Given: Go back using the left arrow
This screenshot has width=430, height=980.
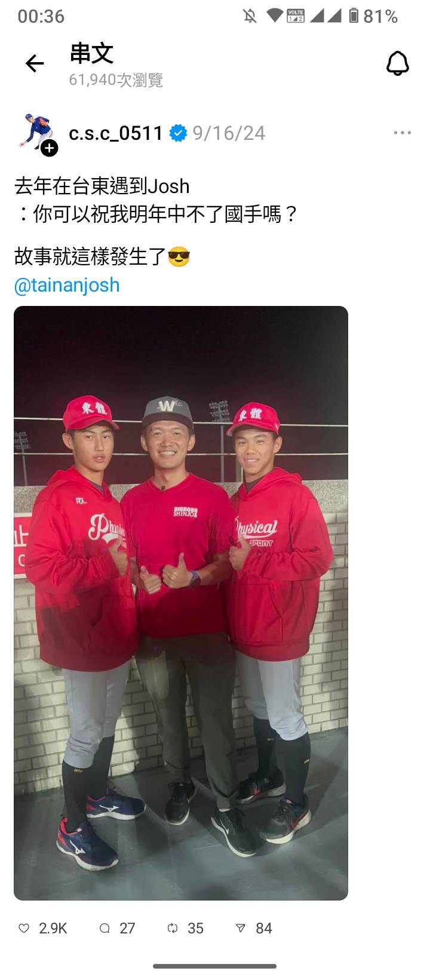Looking at the screenshot, I should pyautogui.click(x=35, y=63).
